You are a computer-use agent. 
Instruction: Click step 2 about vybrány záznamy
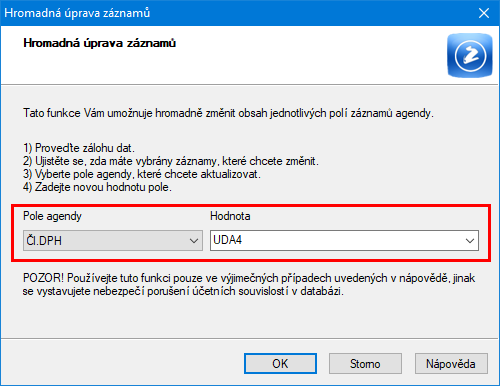[171, 161]
